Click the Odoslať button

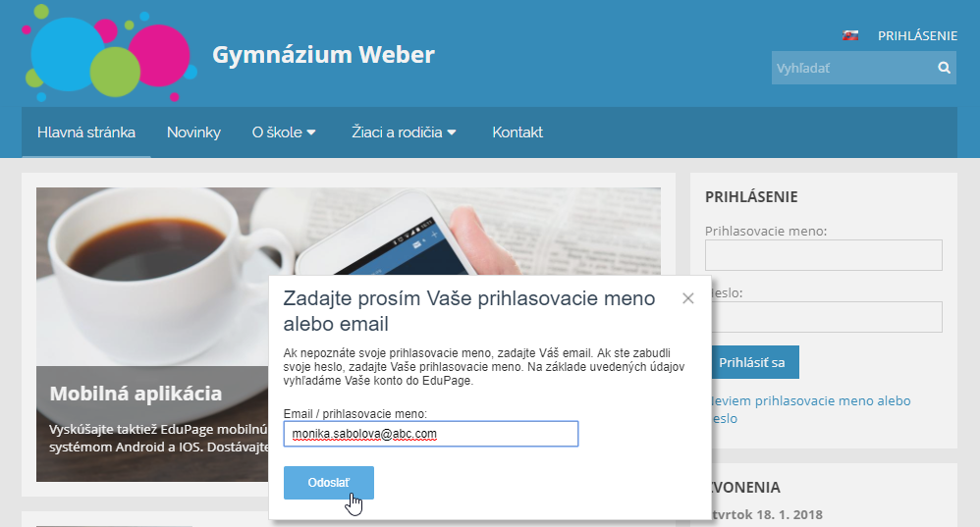tap(329, 483)
